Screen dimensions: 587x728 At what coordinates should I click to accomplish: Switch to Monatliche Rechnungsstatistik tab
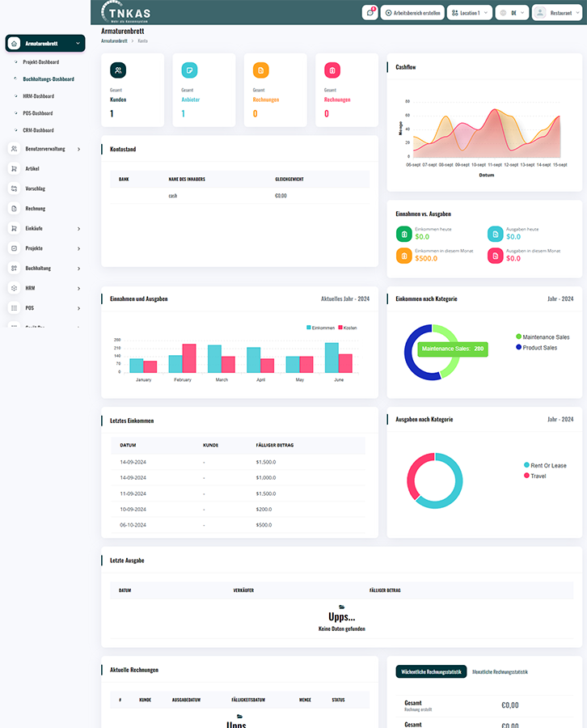click(500, 671)
